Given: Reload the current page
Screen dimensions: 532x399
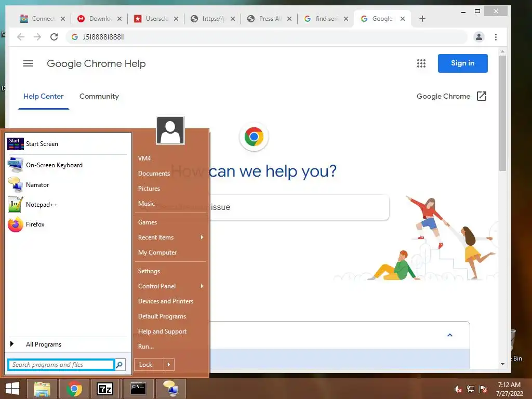Looking at the screenshot, I should pos(54,37).
